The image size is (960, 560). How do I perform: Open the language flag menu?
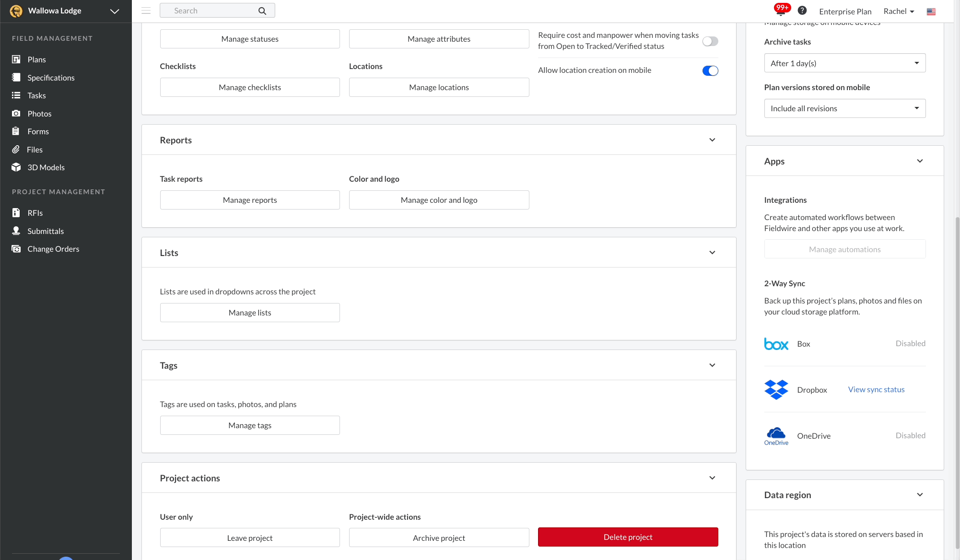click(x=931, y=11)
